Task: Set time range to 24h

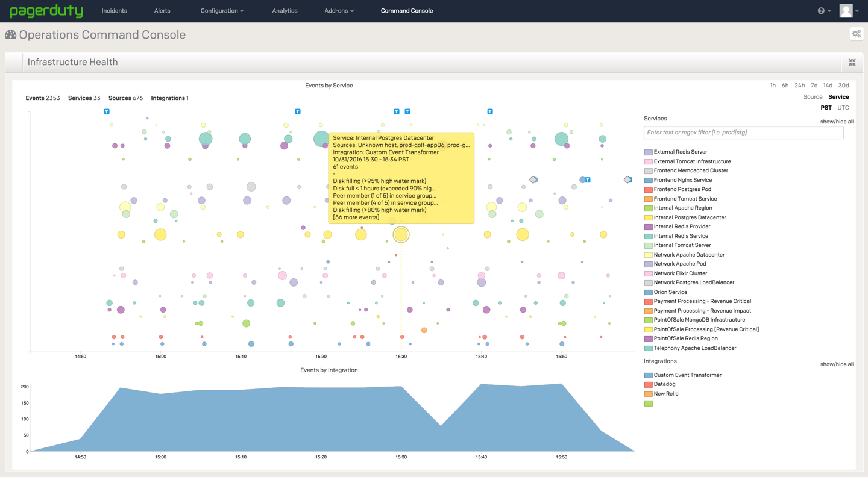Action: pyautogui.click(x=799, y=86)
